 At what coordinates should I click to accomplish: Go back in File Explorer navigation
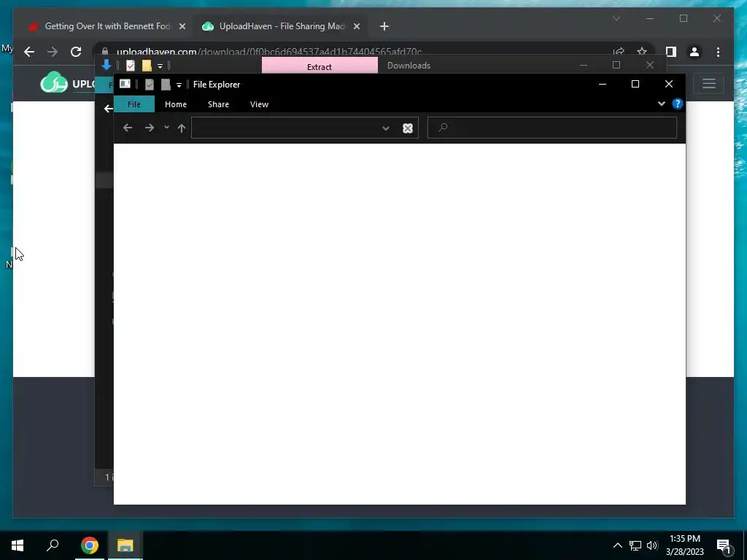(127, 128)
